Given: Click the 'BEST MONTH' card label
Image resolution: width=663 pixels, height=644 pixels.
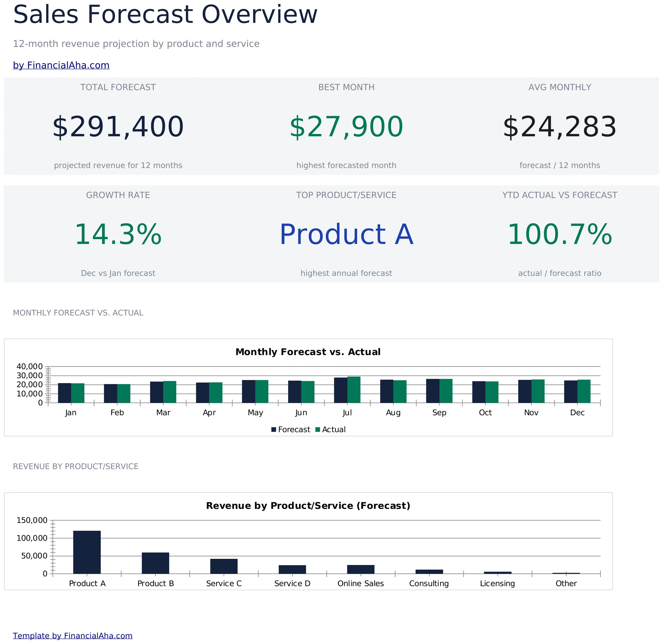Looking at the screenshot, I should [346, 87].
